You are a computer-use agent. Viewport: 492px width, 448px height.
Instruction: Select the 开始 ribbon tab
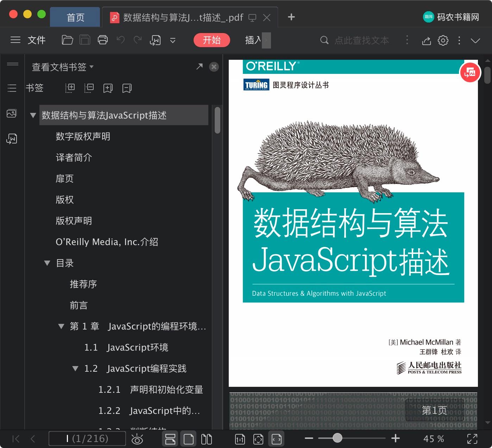(x=212, y=40)
